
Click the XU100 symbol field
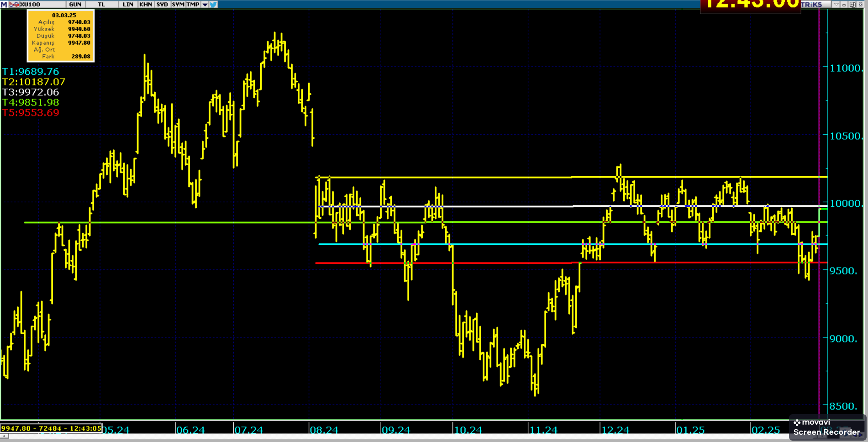[30, 4]
